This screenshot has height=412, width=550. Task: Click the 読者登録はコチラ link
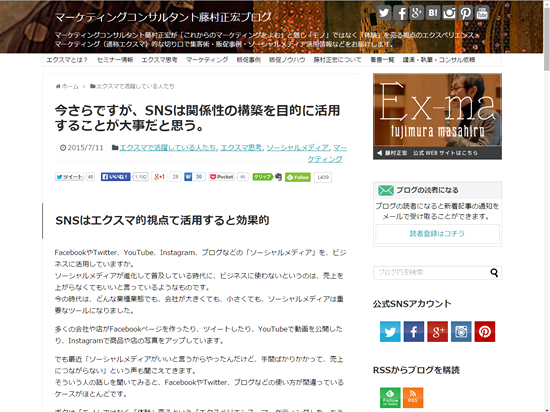click(437, 234)
